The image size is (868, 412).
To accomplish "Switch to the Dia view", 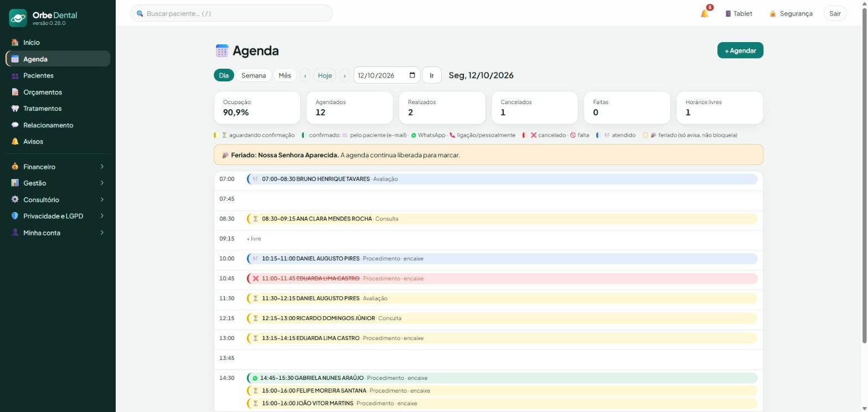I will (224, 75).
